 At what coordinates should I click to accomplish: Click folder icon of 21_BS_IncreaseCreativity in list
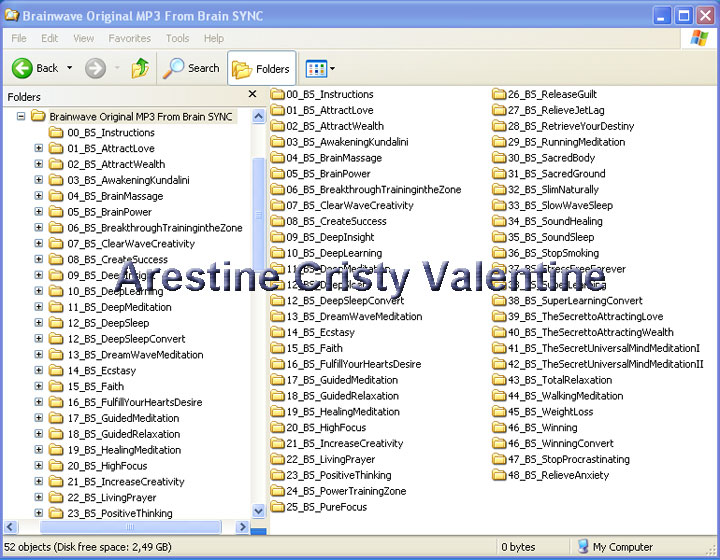tap(277, 443)
